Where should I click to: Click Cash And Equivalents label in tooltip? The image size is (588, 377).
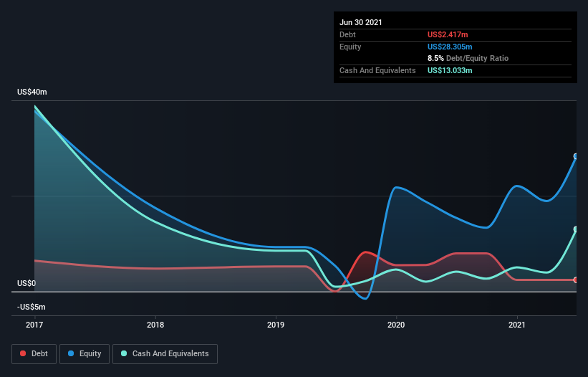click(x=377, y=70)
